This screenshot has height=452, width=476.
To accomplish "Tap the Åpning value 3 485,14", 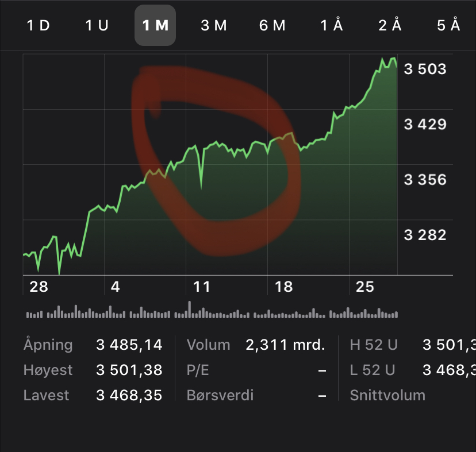I will (x=129, y=345).
